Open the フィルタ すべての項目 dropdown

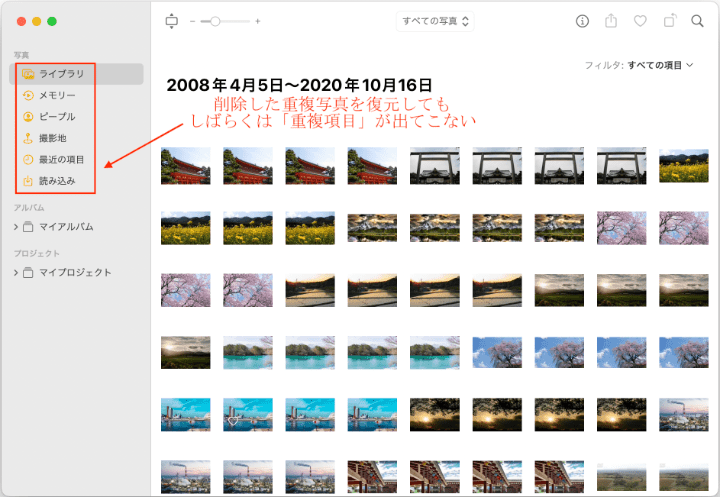pyautogui.click(x=639, y=65)
